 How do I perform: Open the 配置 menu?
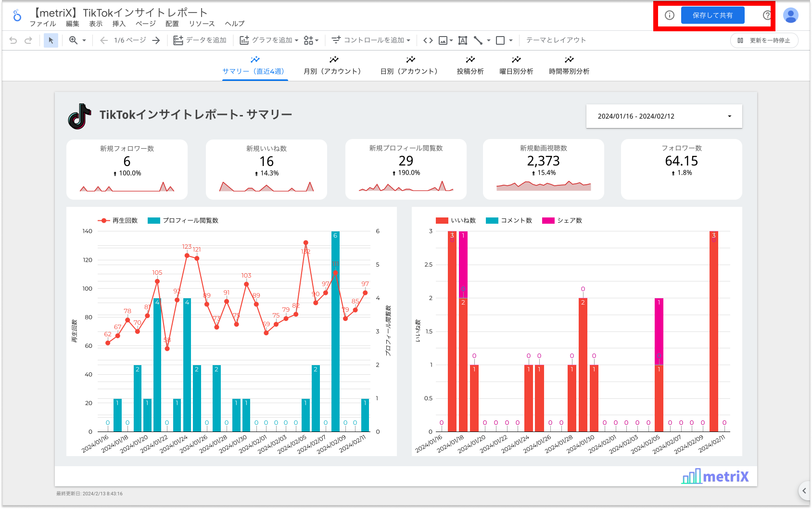coord(172,24)
